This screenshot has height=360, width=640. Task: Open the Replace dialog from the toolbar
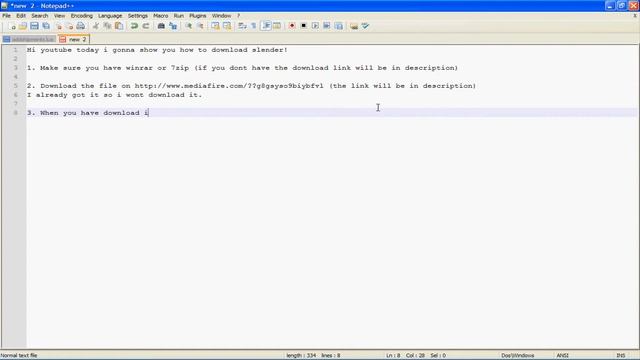point(173,26)
